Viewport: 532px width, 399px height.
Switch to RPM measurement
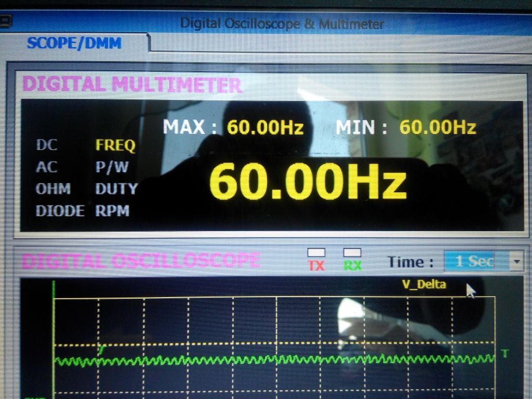[112, 211]
